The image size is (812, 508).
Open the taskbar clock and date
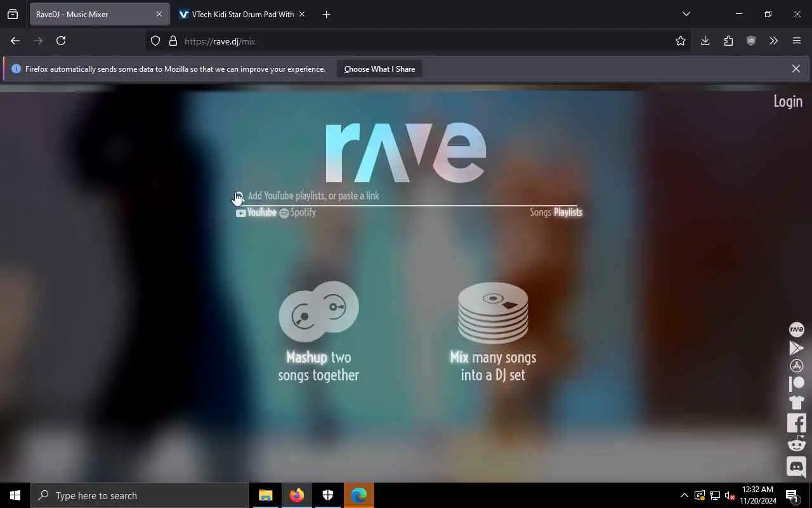click(x=758, y=495)
